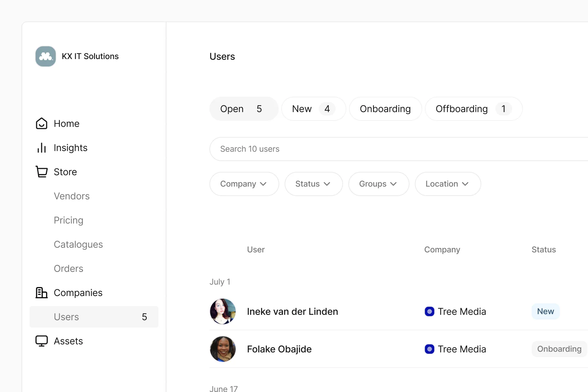Click the Tree Media logo beside Ineke
The image size is (588, 392).
[x=429, y=311]
